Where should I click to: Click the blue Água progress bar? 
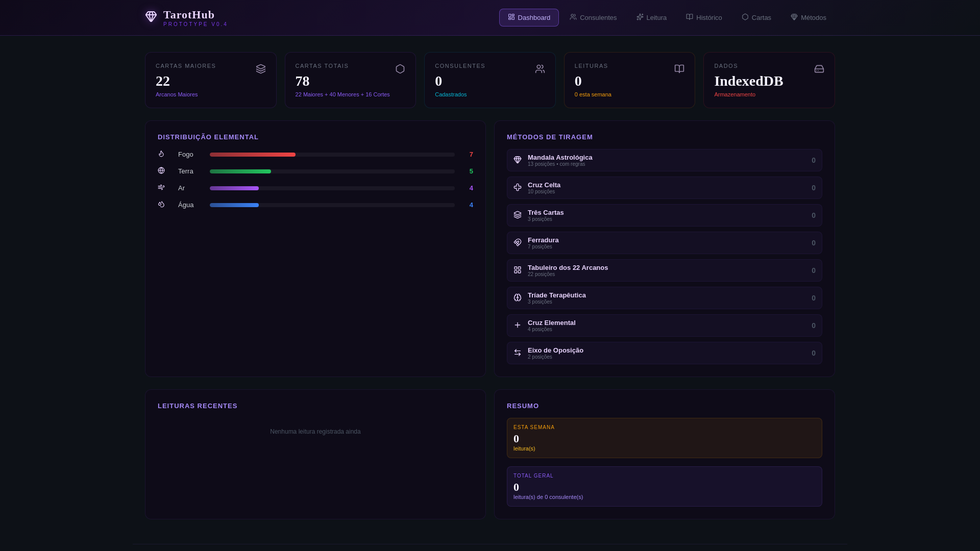[234, 205]
